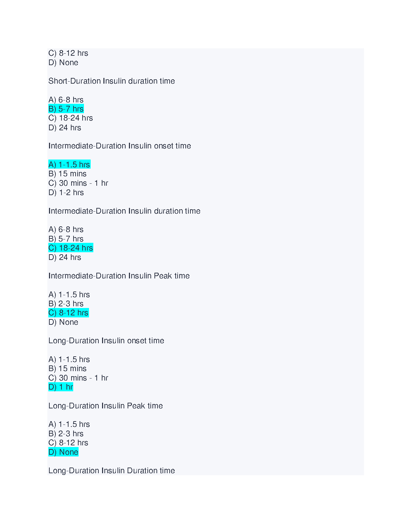Click A) 6-8 hrs under Short-Duration duration
The image size is (411, 532).
66,100
